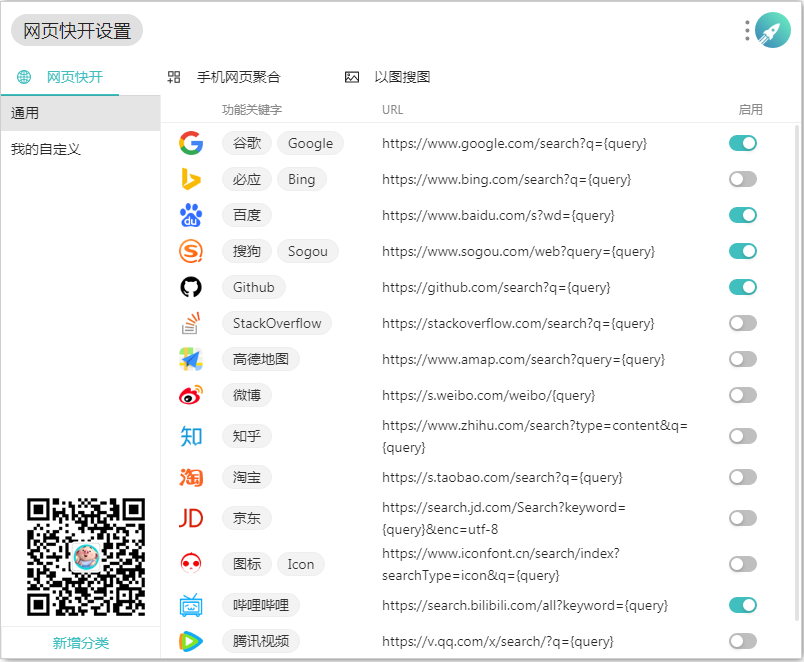This screenshot has height=662, width=804.
Task: Switch to the 手机网页聚合 tab
Action: click(x=224, y=77)
